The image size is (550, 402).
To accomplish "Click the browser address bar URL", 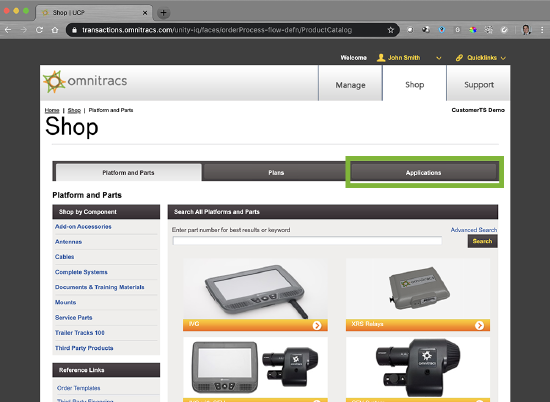I will (217, 30).
